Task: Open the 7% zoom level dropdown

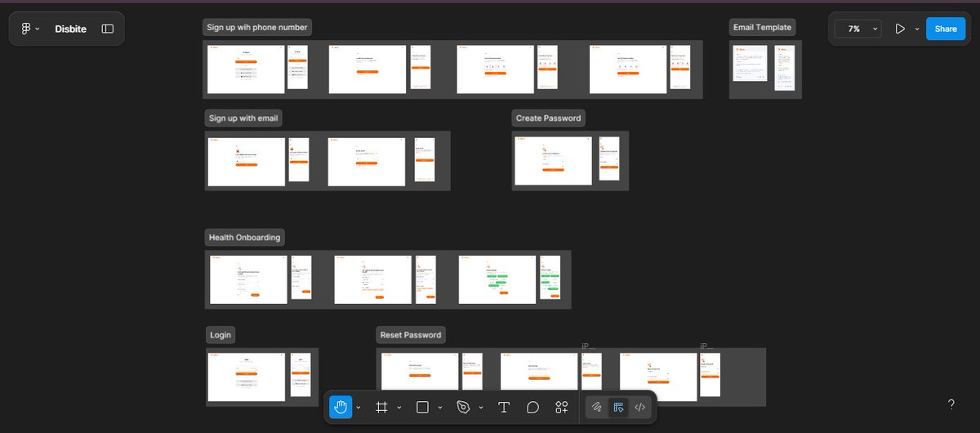Action: point(858,29)
